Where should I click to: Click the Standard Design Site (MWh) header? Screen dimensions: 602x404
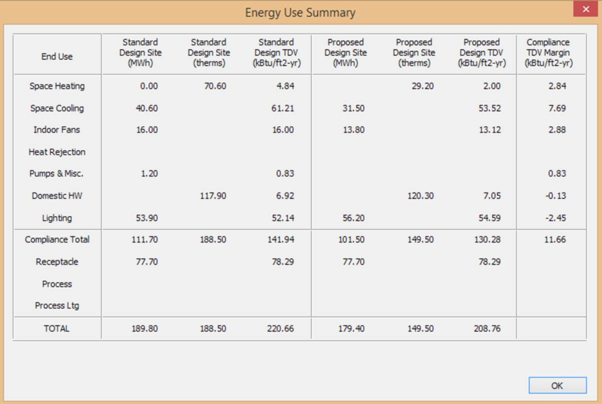(x=140, y=53)
